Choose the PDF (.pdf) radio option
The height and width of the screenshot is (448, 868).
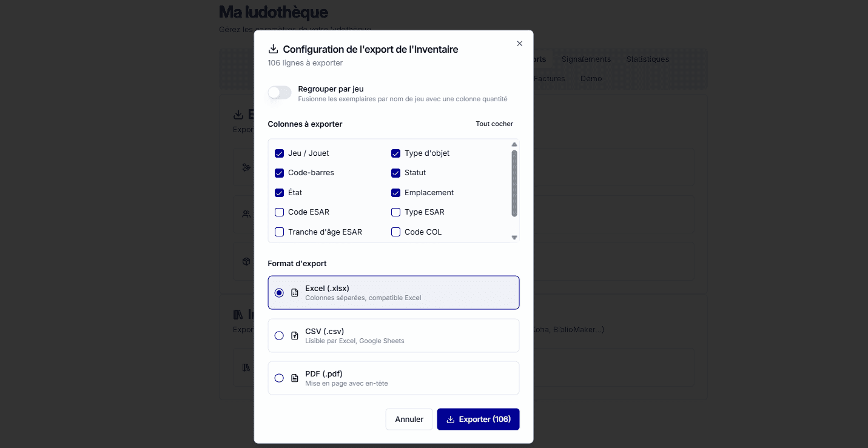point(279,378)
